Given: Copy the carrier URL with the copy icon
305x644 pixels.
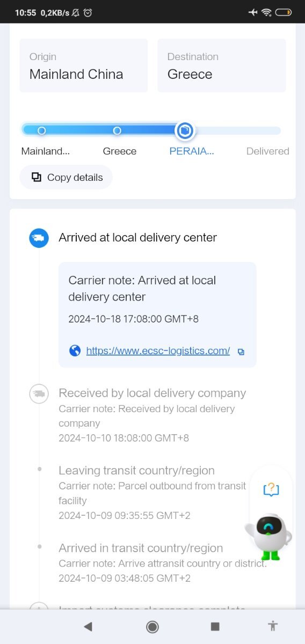Looking at the screenshot, I should pyautogui.click(x=241, y=352).
